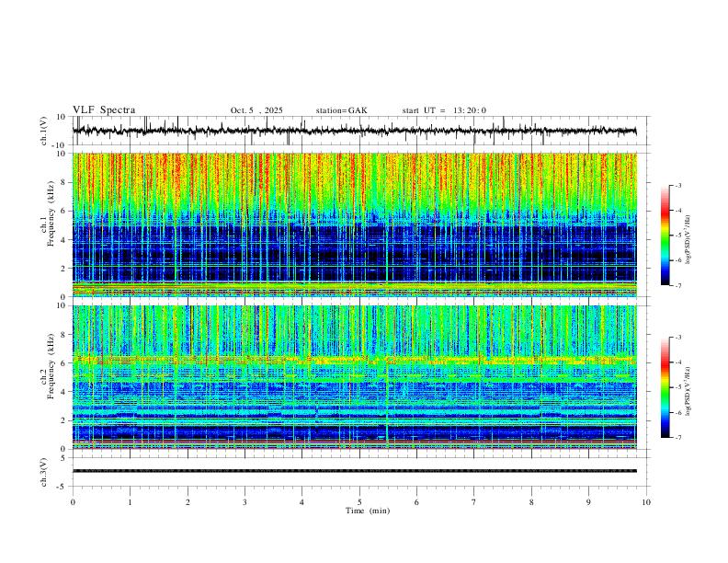Image resolution: width=728 pixels, height=563 pixels.
Task: Click the ch.1 spectrogram panel
Action: tap(355, 224)
